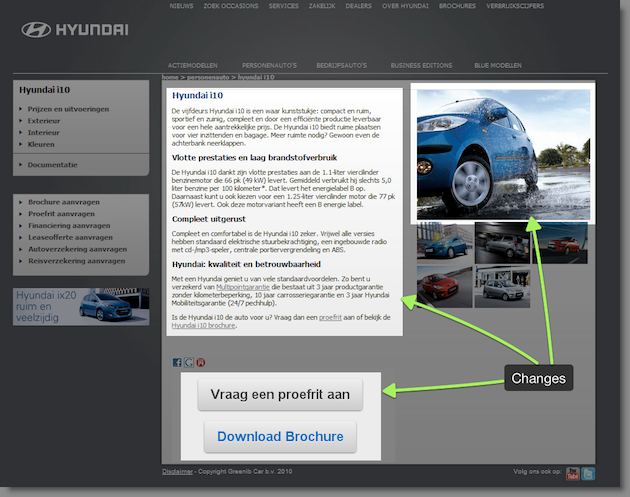The image size is (630, 497).
Task: Click the red share icon beside Google
Action: coord(201,362)
